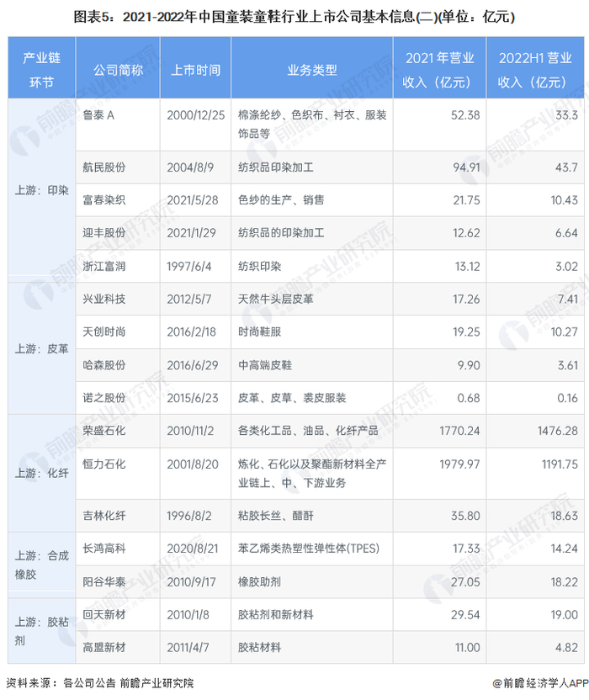Click business type 天然牛头层皮革
Image resolution: width=589 pixels, height=700 pixels.
tap(275, 300)
